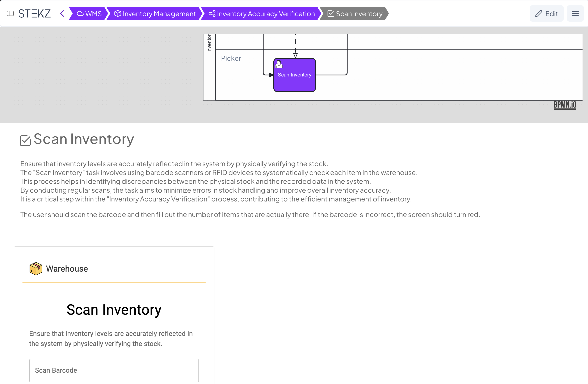The image size is (588, 384).
Task: Open the BPMN.iO link below the diagram
Action: pos(565,105)
